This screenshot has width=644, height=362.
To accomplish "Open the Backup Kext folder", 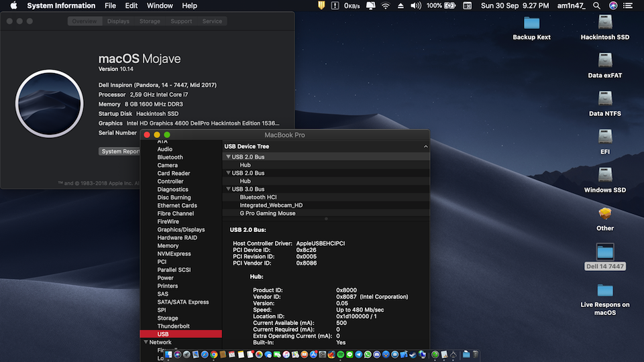I will pos(531,23).
